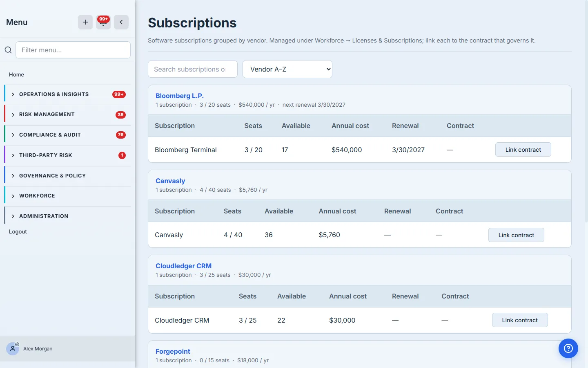Select Logout in the sidebar menu
588x368 pixels.
18,231
